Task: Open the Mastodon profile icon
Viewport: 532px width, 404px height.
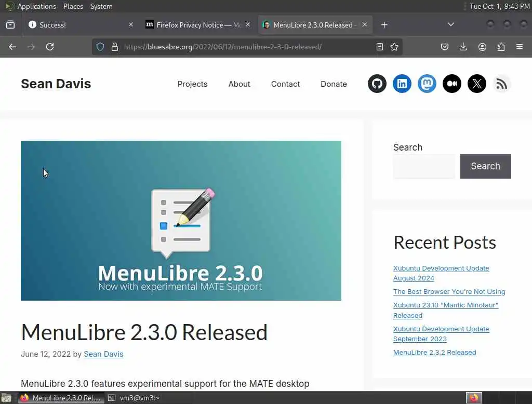Action: pyautogui.click(x=427, y=84)
